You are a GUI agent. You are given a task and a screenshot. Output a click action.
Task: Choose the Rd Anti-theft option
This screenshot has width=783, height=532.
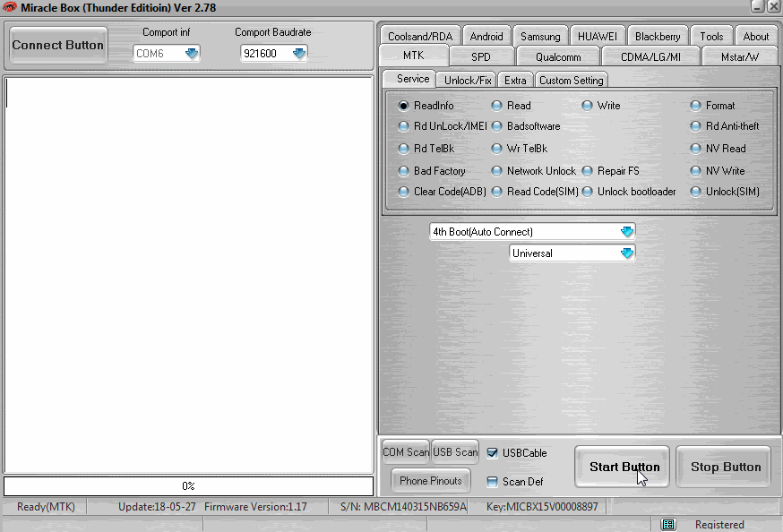click(x=695, y=127)
